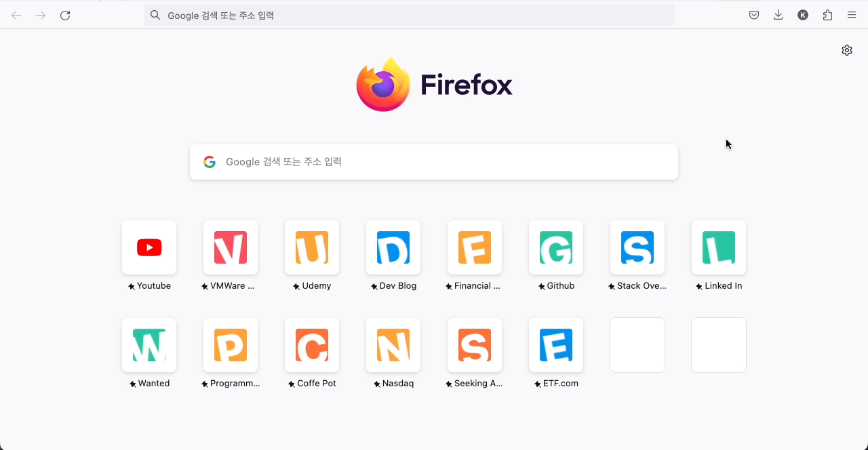Open the Wanted shortcut tile
The width and height of the screenshot is (868, 450).
(149, 345)
